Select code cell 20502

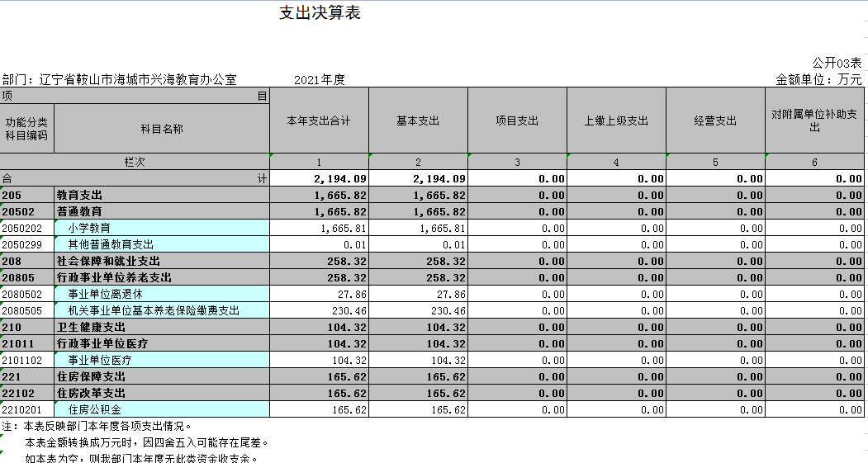[x=26, y=212]
